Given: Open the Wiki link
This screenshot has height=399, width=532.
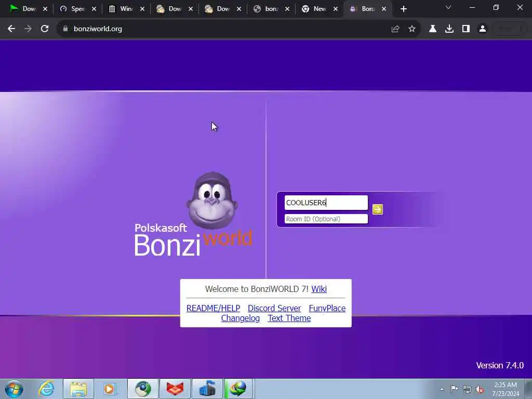Looking at the screenshot, I should coord(319,289).
